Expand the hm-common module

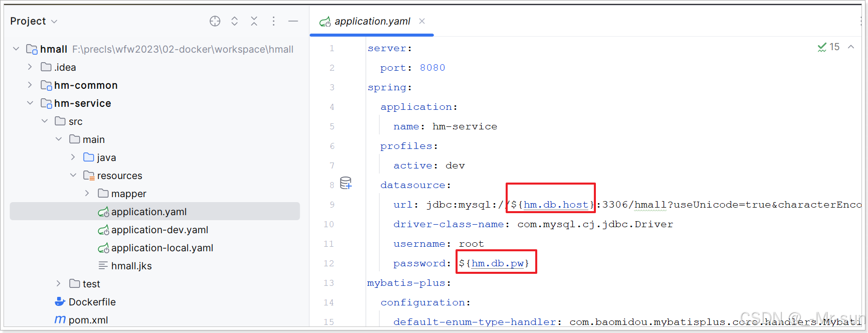click(30, 85)
